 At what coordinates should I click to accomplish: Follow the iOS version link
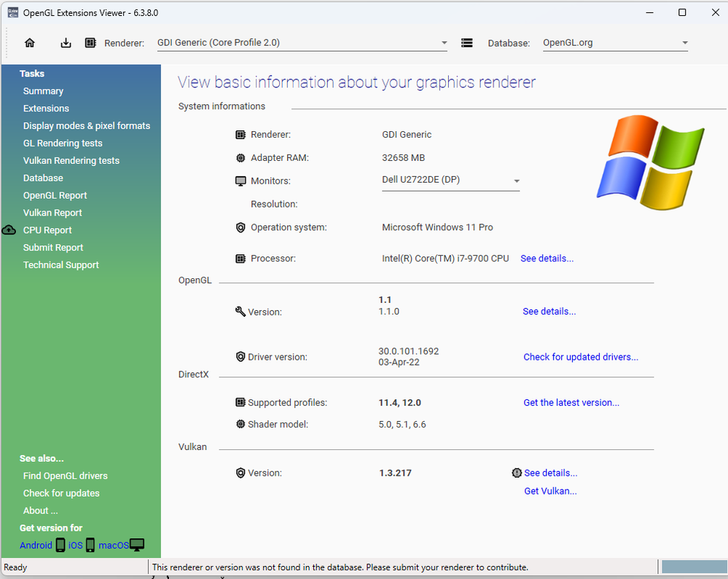[x=75, y=545]
